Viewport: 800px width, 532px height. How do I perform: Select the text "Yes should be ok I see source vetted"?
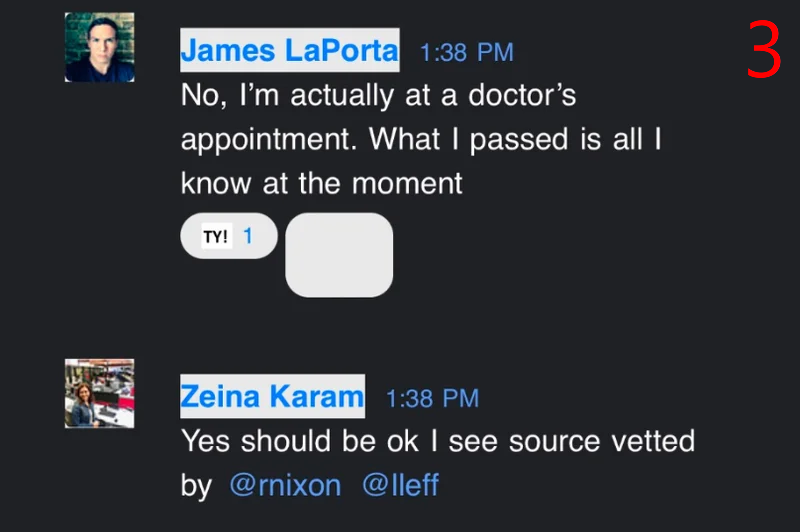click(438, 441)
